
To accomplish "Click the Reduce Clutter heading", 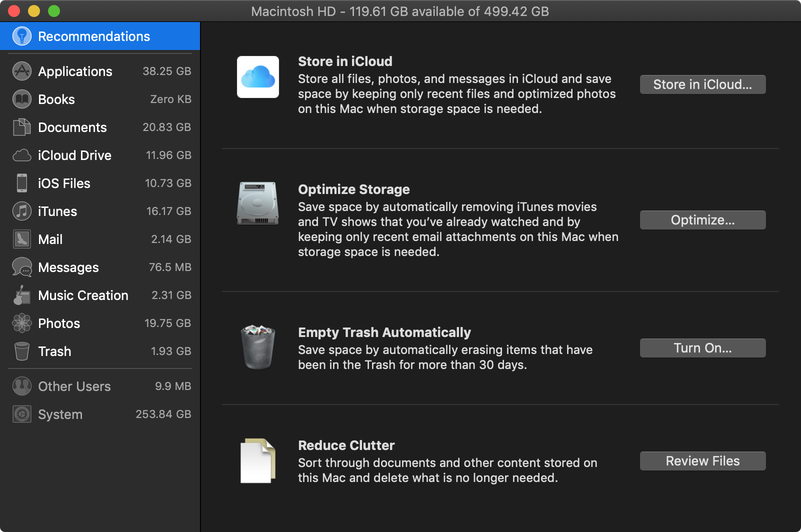I will pyautogui.click(x=346, y=445).
